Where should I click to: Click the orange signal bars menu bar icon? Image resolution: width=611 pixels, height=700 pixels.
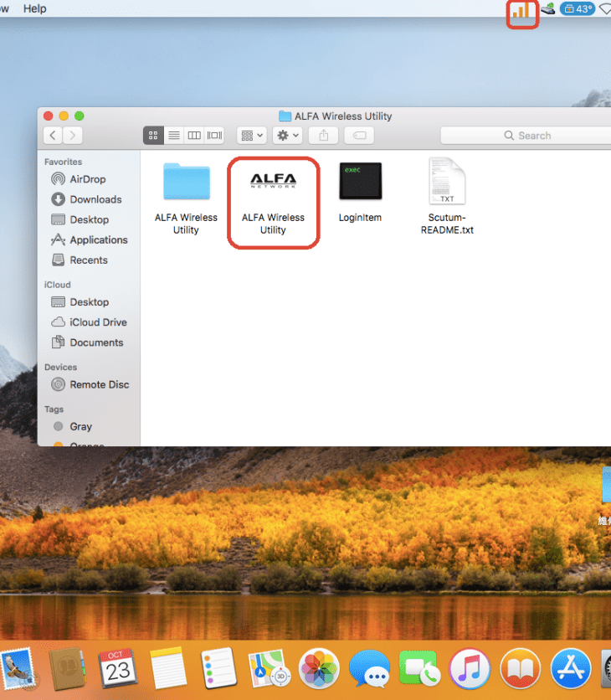pos(521,11)
